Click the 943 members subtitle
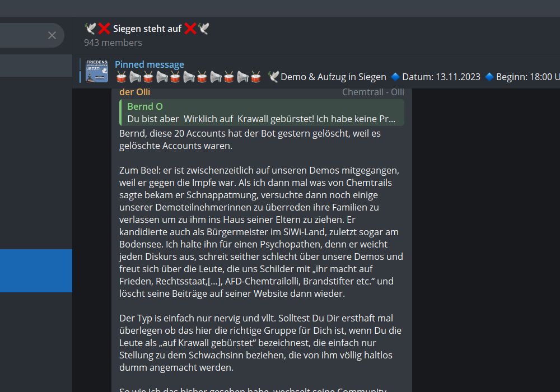Screen dimensions: 560x392 pyautogui.click(x=113, y=43)
